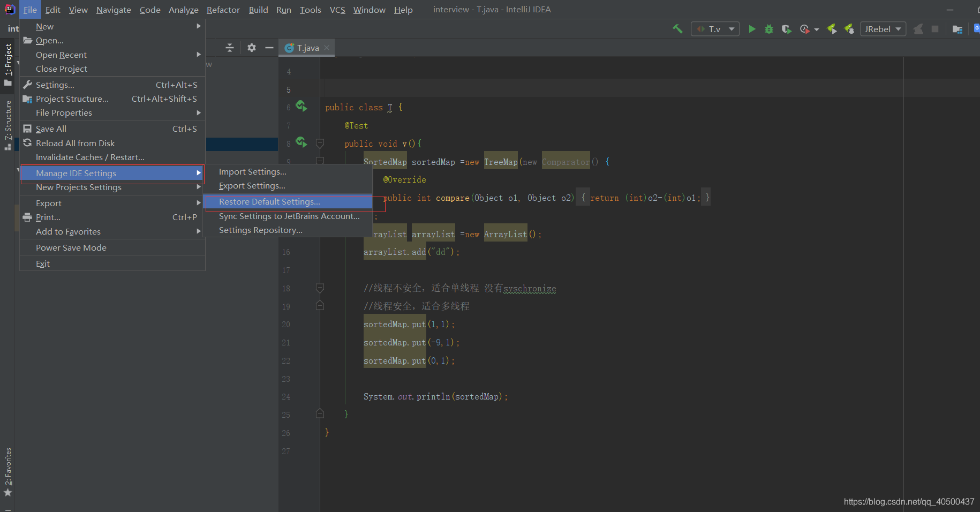Run with coverage shield icon
The width and height of the screenshot is (980, 512).
click(786, 29)
